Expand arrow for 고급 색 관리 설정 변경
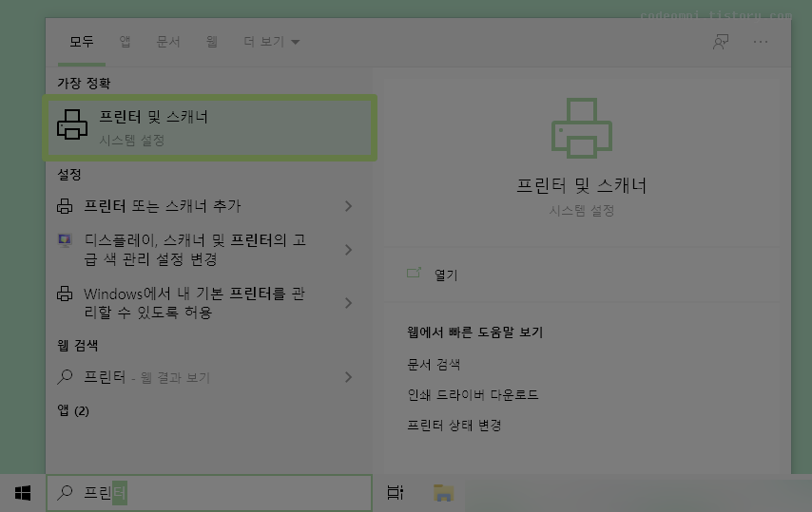The image size is (812, 512). pos(349,250)
